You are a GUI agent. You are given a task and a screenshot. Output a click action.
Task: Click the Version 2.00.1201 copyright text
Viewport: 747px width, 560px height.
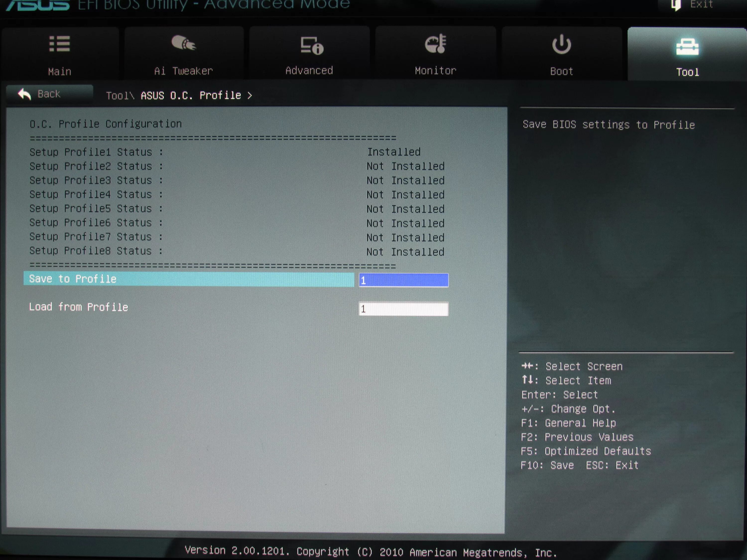click(x=371, y=552)
